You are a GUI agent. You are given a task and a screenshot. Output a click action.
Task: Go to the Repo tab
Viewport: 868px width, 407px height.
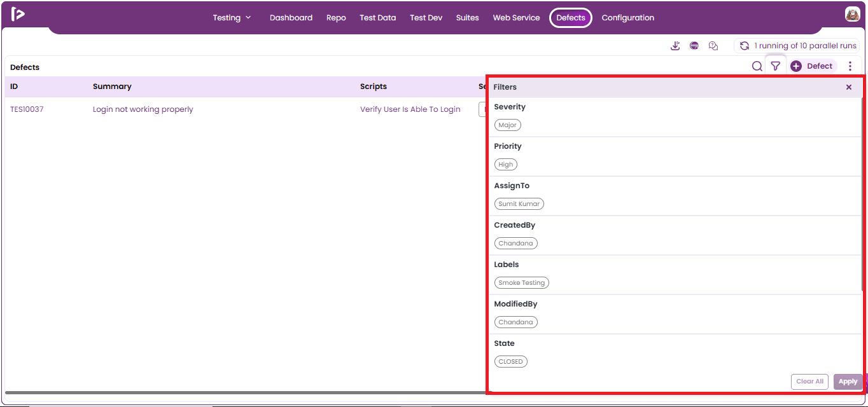(336, 18)
